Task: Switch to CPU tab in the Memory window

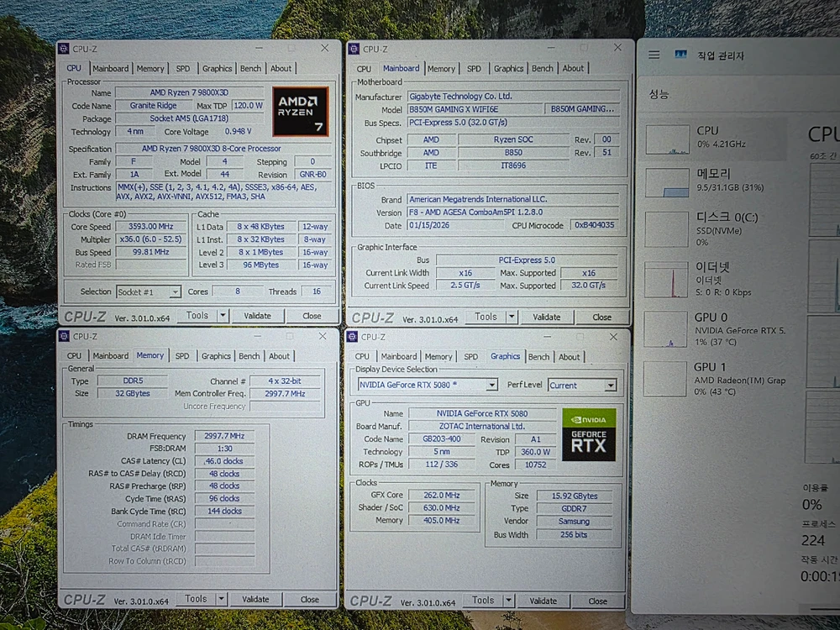Action: 74,356
